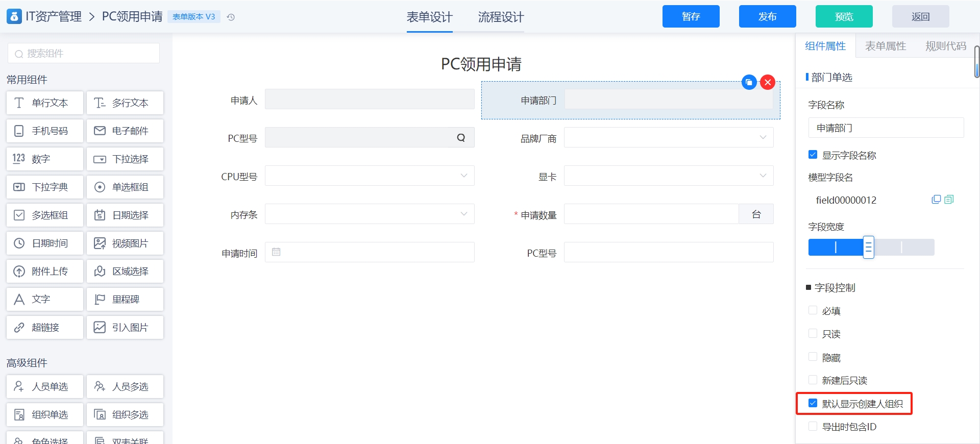This screenshot has width=980, height=444.
Task: Open the 显卡 dropdown
Action: click(x=669, y=176)
